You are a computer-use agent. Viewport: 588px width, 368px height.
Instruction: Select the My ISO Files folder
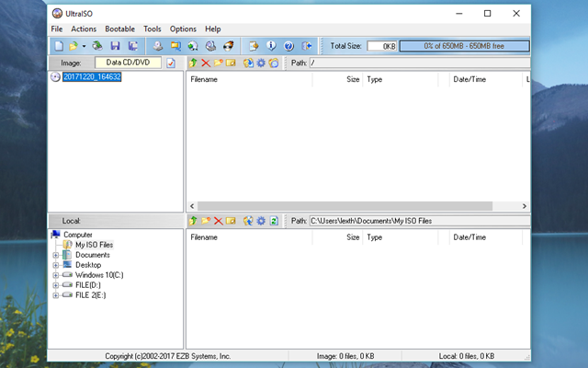click(94, 245)
